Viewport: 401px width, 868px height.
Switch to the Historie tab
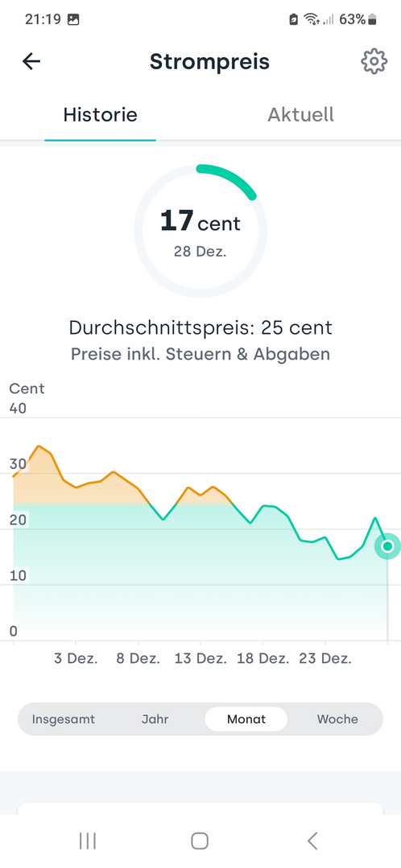[100, 115]
